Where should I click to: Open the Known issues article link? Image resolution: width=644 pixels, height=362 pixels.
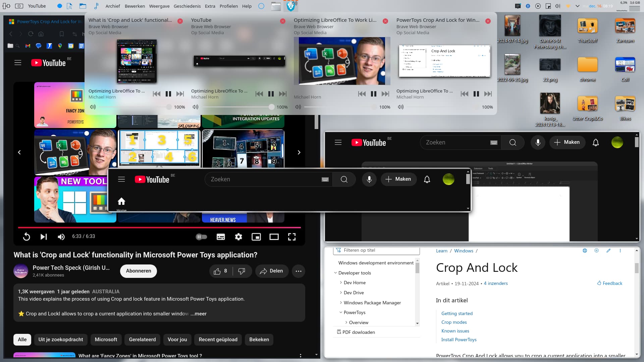pos(455,331)
